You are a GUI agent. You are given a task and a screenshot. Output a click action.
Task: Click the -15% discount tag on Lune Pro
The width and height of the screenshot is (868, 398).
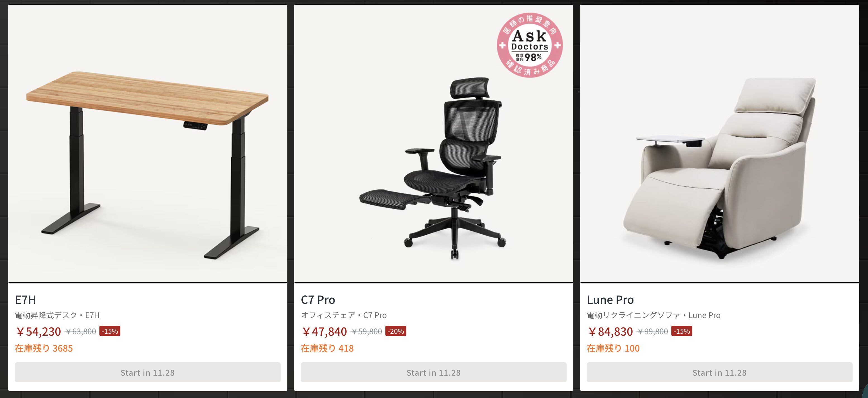tap(682, 331)
